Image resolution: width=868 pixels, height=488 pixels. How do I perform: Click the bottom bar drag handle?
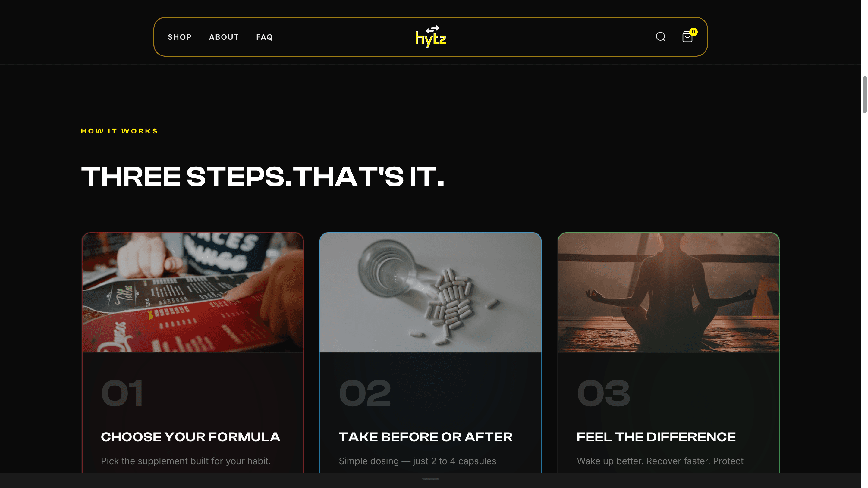click(430, 479)
